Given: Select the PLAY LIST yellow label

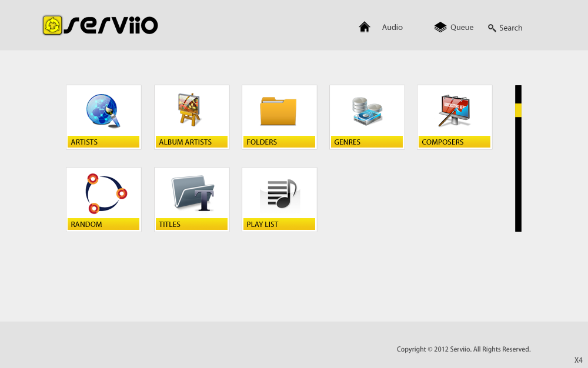Looking at the screenshot, I should coord(279,224).
